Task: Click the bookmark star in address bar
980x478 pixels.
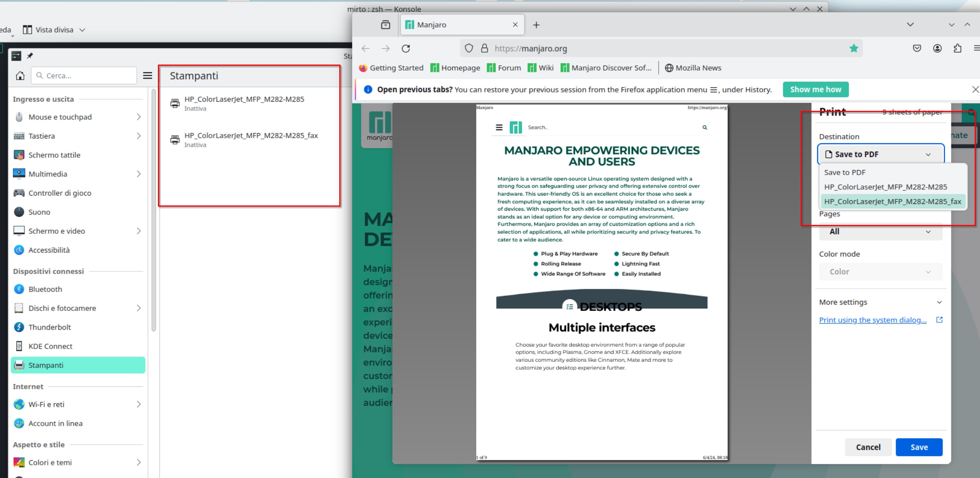Action: (854, 48)
